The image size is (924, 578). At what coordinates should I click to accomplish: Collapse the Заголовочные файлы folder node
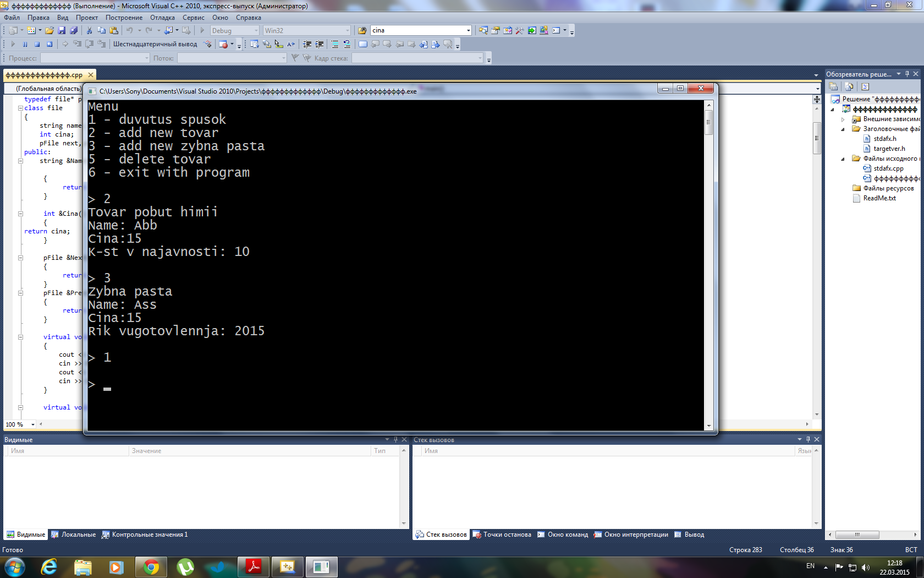843,129
